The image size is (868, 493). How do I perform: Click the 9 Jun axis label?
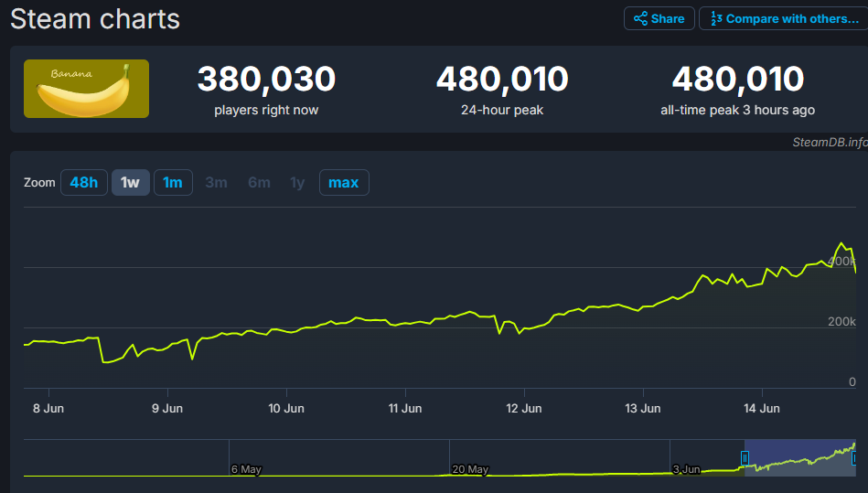[x=167, y=408]
